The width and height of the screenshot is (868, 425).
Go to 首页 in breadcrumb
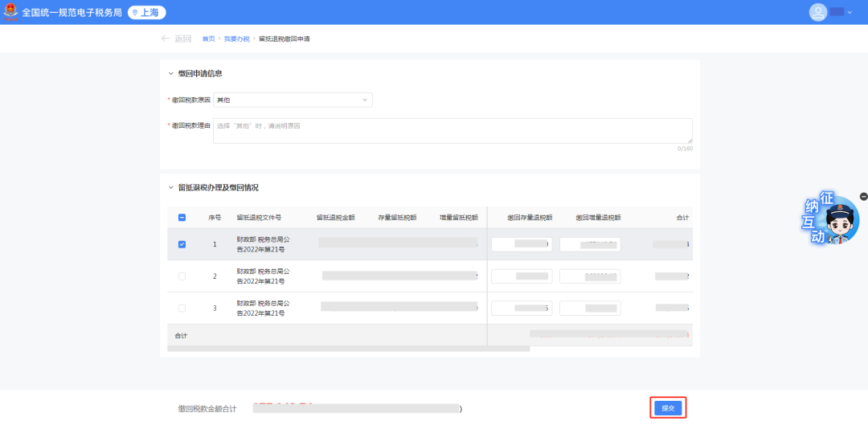208,39
